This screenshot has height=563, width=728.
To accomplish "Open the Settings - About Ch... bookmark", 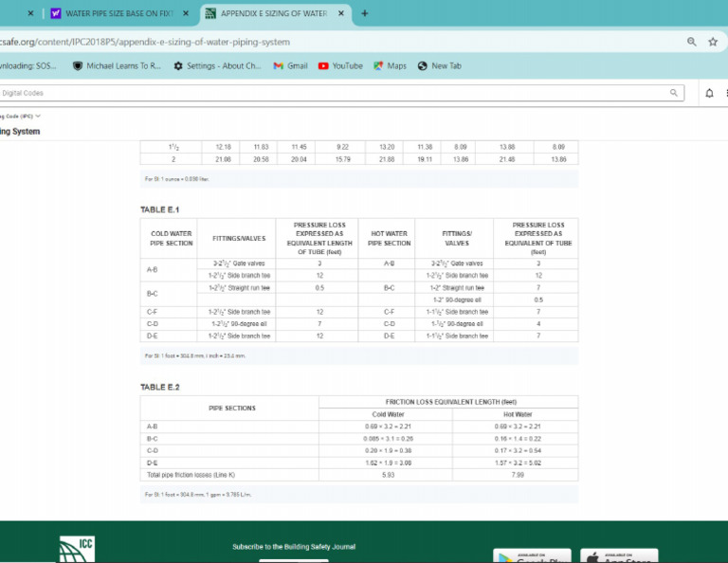I will pyautogui.click(x=217, y=66).
